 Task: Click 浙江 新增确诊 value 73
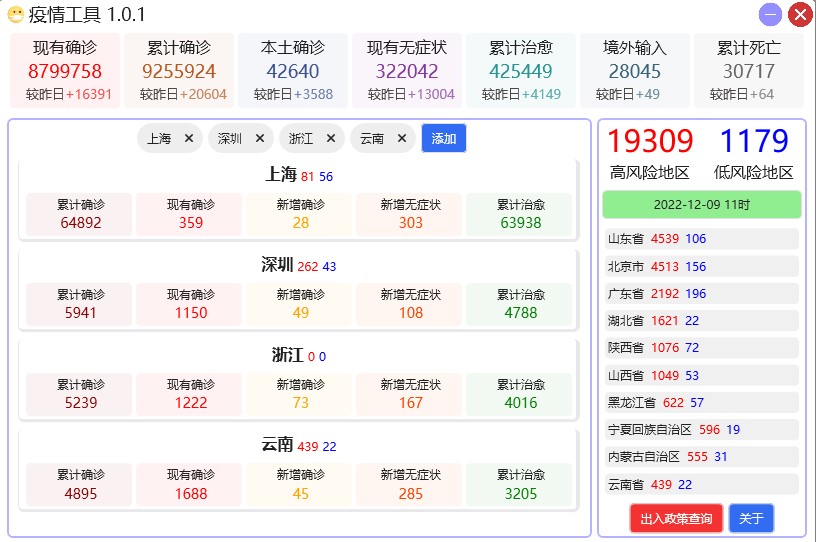pos(301,403)
